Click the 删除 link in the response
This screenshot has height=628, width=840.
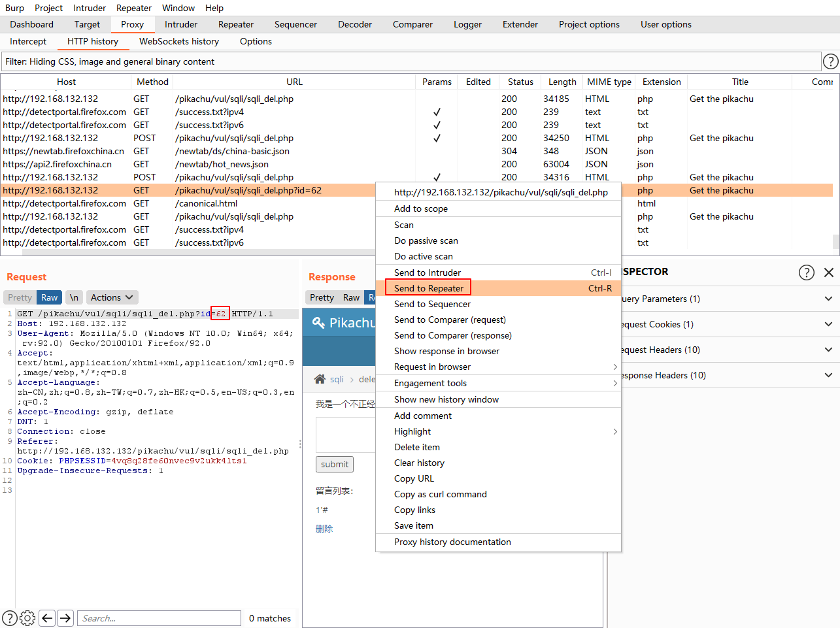(324, 528)
